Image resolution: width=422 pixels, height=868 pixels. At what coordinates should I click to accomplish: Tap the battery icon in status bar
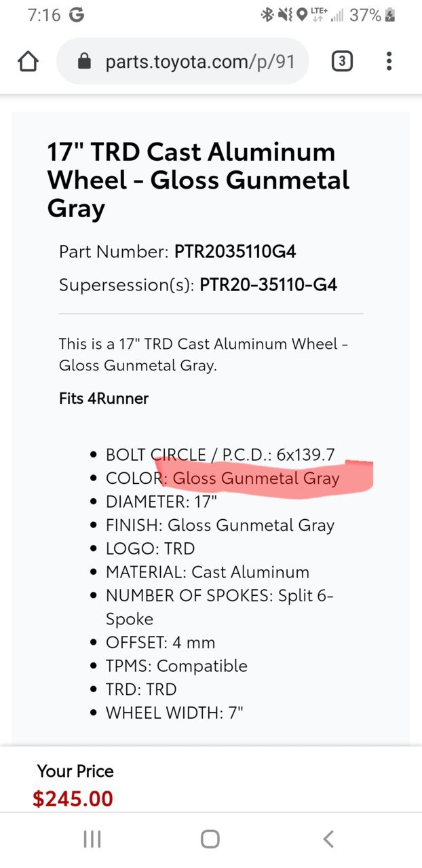390,15
